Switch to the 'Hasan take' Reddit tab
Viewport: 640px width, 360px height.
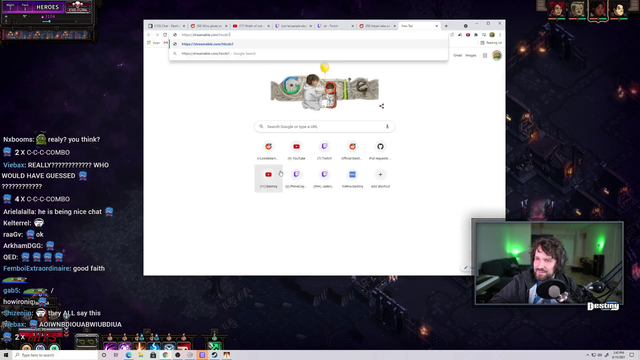click(377, 26)
